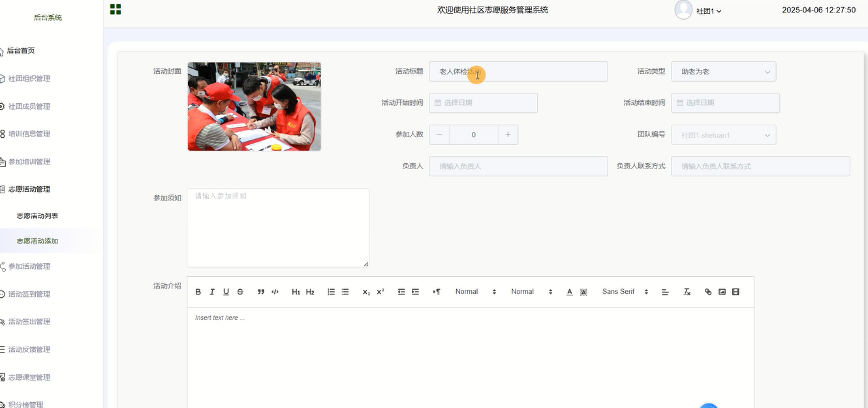Go to 后台首页 in the sidebar
868x408 pixels.
[21, 51]
